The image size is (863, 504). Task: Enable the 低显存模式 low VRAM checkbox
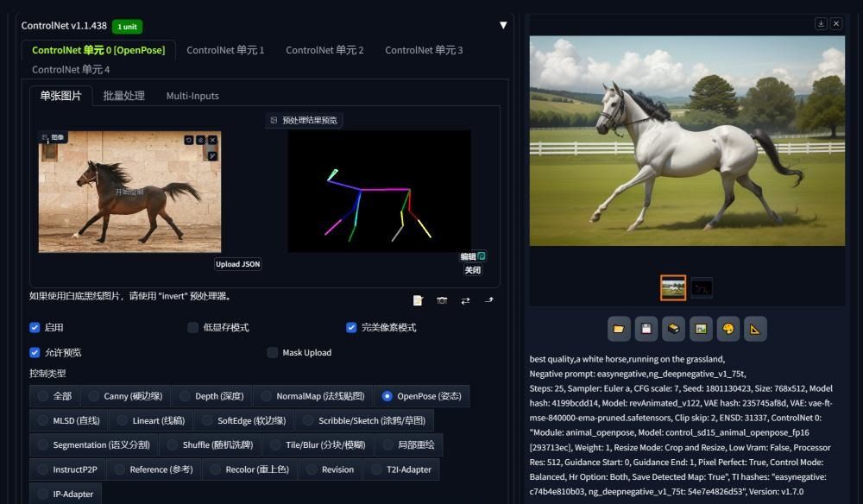coord(193,328)
